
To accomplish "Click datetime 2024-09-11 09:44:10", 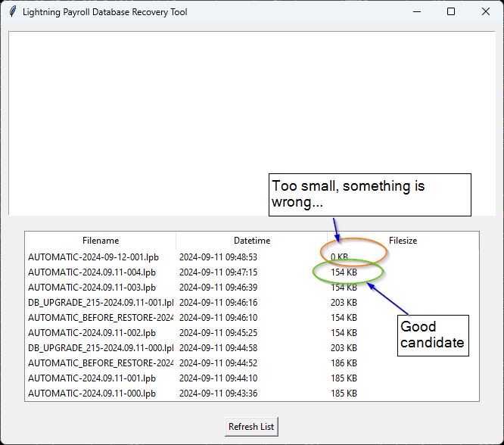I will 218,378.
